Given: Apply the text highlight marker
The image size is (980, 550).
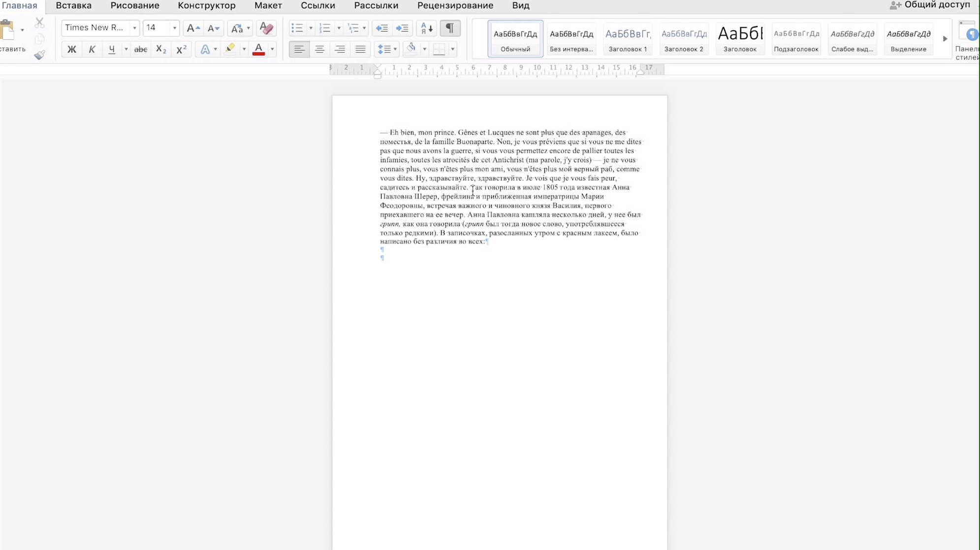Looking at the screenshot, I should (x=230, y=49).
